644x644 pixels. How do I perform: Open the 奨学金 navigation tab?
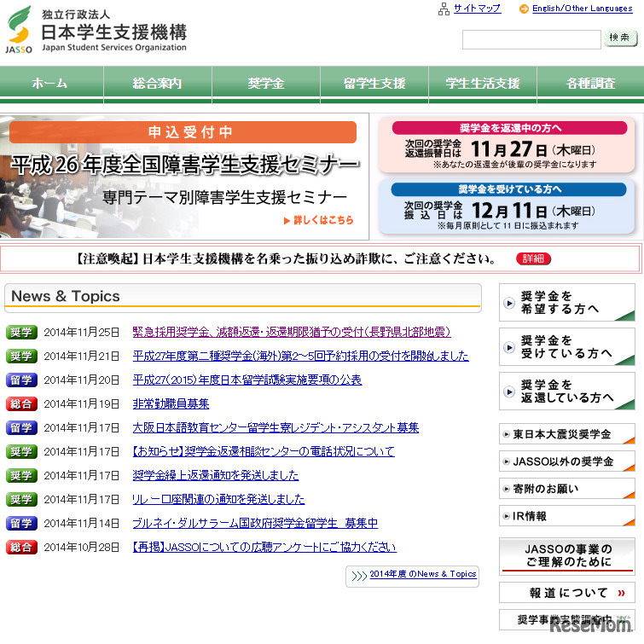click(x=266, y=84)
